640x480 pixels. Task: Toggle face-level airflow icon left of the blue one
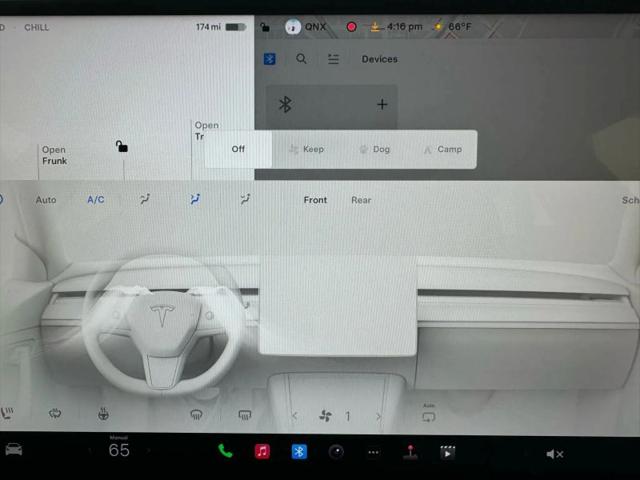coord(145,199)
